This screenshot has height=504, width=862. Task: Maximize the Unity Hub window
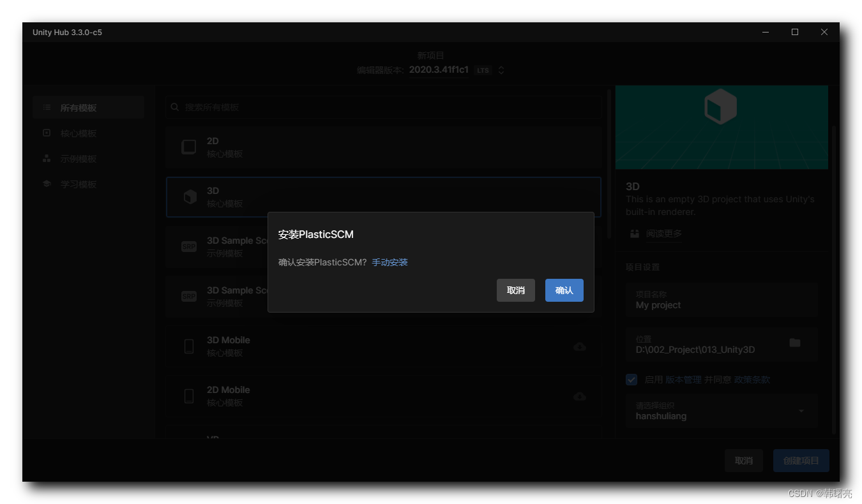(x=795, y=32)
